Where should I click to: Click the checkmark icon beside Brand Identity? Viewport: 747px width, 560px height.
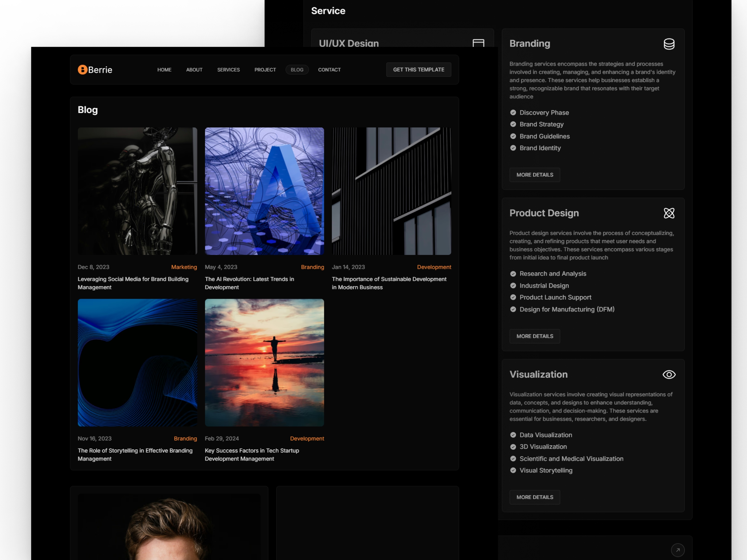click(x=513, y=148)
